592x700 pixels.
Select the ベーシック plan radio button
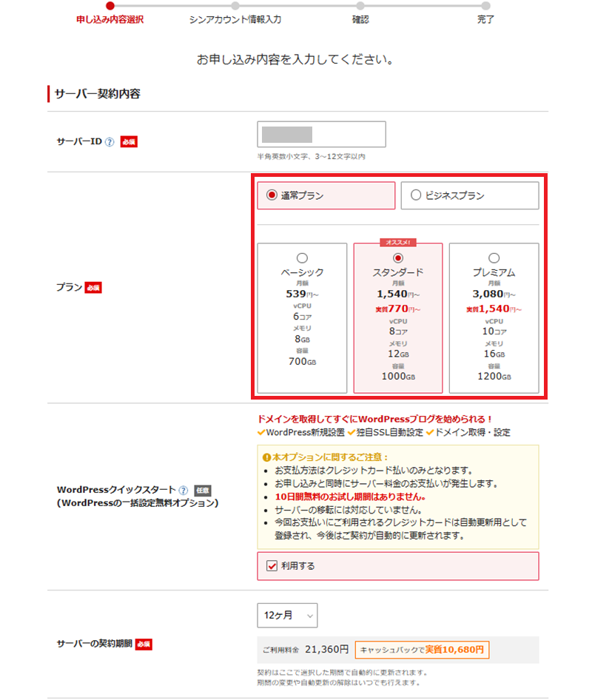click(x=302, y=258)
